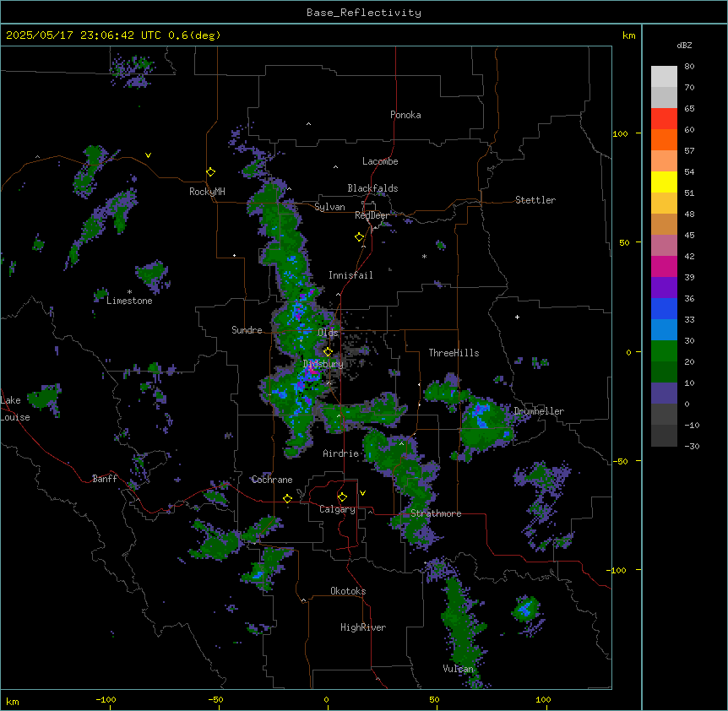Click the Drumheller city label
The width and height of the screenshot is (728, 711).
click(x=539, y=411)
